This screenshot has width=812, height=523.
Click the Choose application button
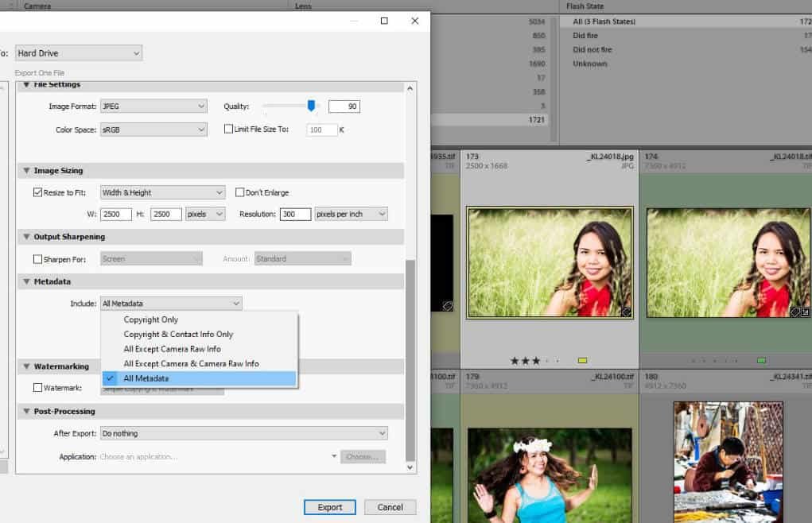pos(363,457)
